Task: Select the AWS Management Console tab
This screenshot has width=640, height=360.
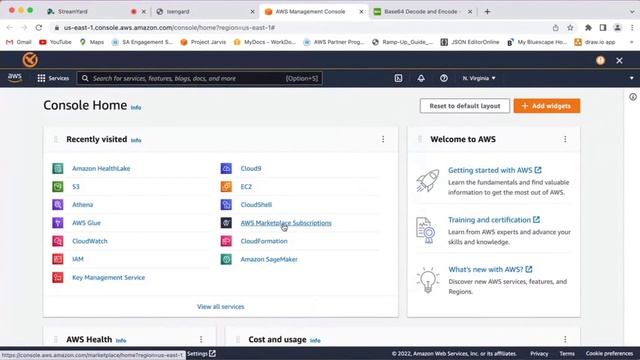Action: 313,11
